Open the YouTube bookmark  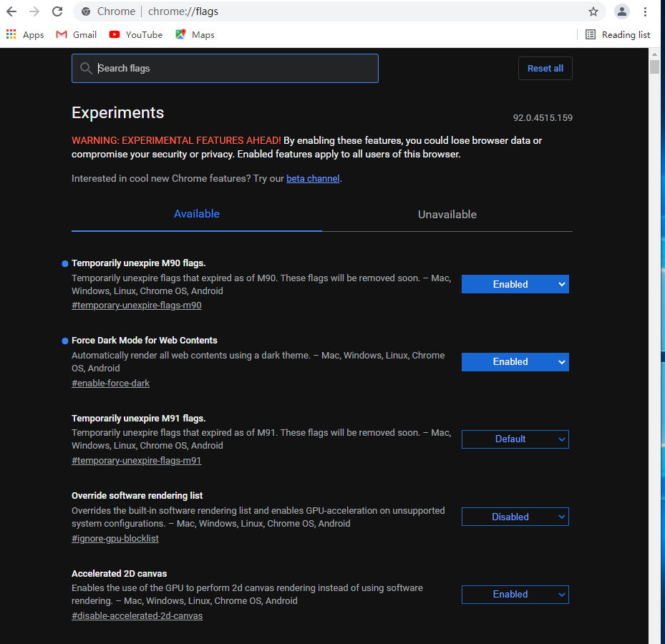pyautogui.click(x=136, y=35)
